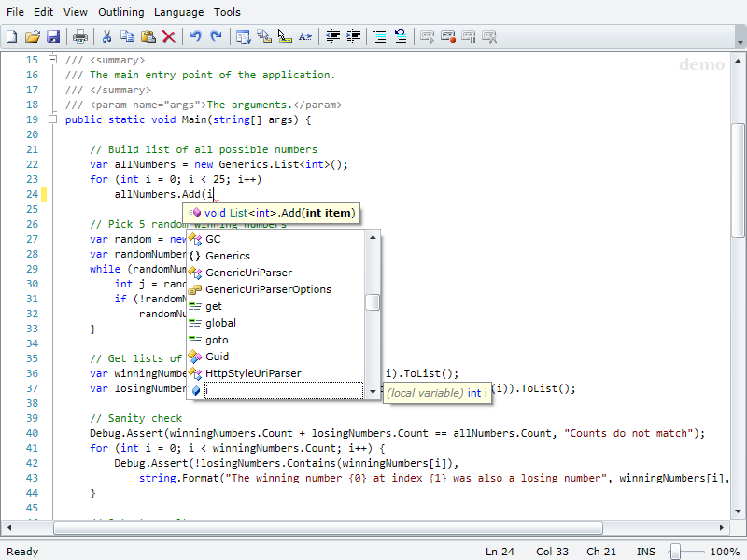The width and height of the screenshot is (747, 560).
Task: Delete selection with the red X icon
Action: click(x=169, y=36)
